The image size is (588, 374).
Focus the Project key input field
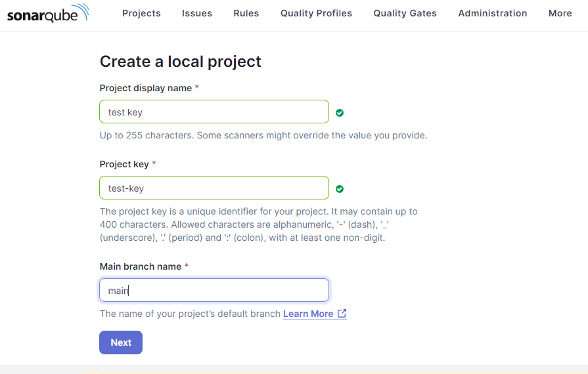[x=214, y=188]
